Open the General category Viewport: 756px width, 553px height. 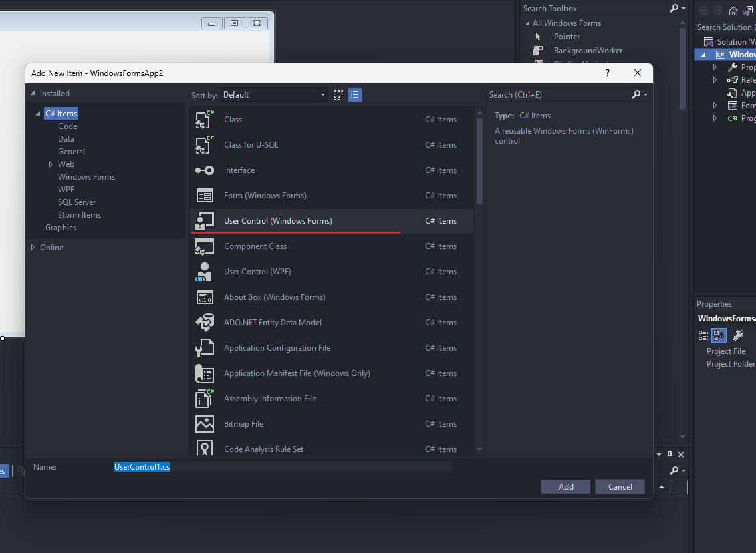point(72,151)
